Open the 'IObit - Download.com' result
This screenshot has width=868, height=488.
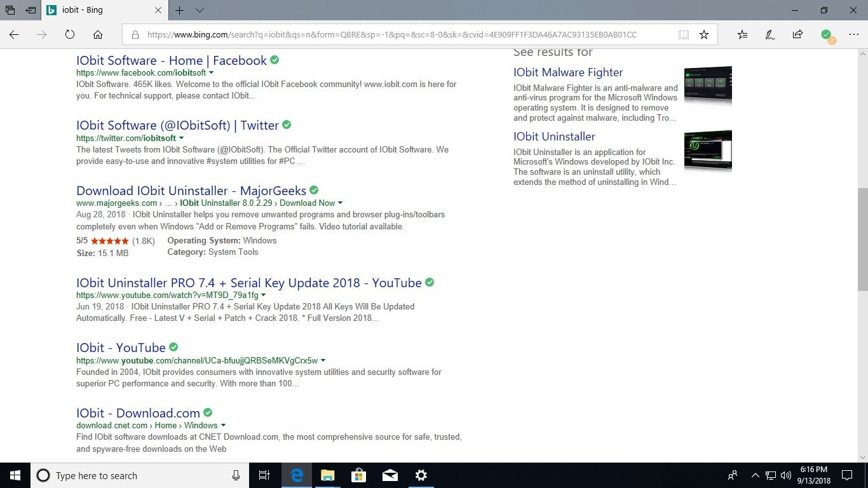pyautogui.click(x=138, y=413)
